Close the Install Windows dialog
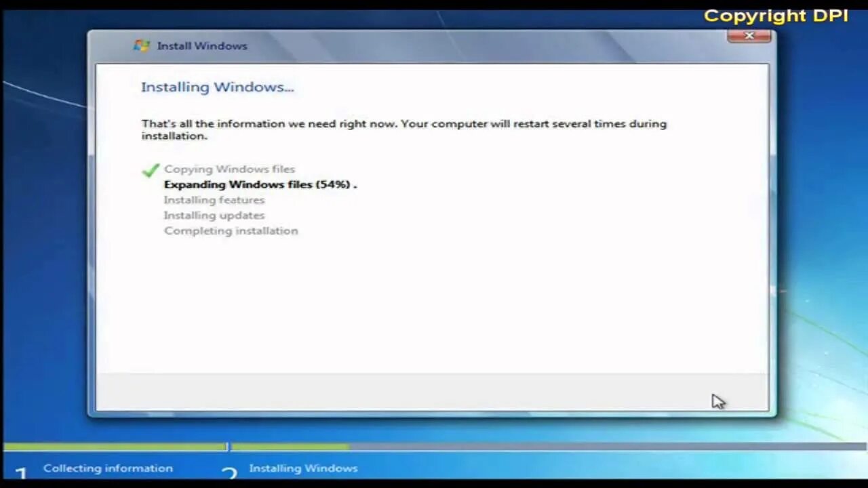Viewport: 868px width, 488px height. [x=749, y=36]
